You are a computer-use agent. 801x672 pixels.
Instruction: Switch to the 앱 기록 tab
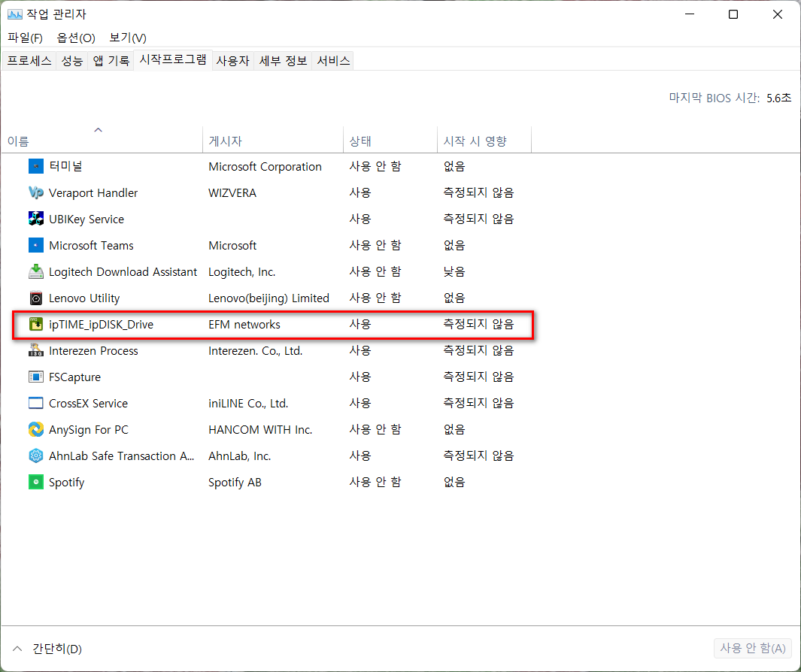pyautogui.click(x=111, y=61)
